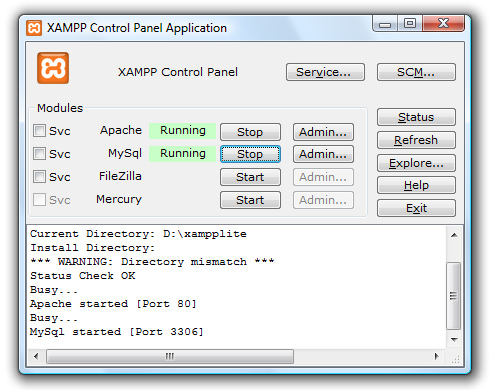The image size is (498, 390).
Task: Start the FileZilla module
Action: pos(250,177)
